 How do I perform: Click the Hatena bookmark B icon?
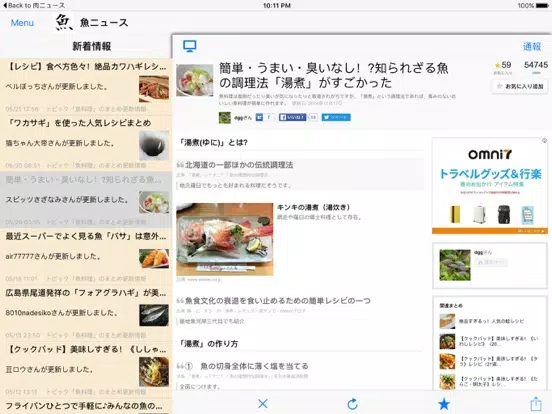[x=259, y=117]
